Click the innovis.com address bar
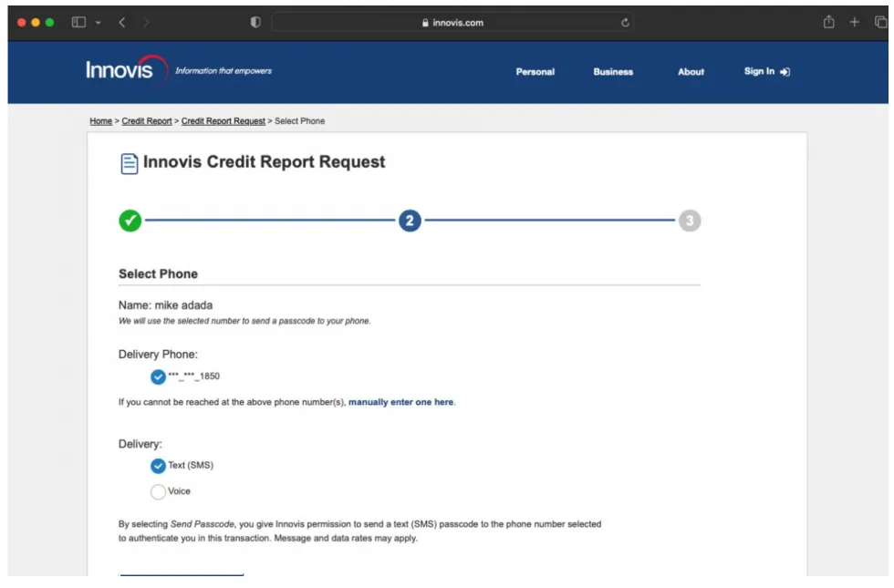The height and width of the screenshot is (588, 894). [x=452, y=22]
